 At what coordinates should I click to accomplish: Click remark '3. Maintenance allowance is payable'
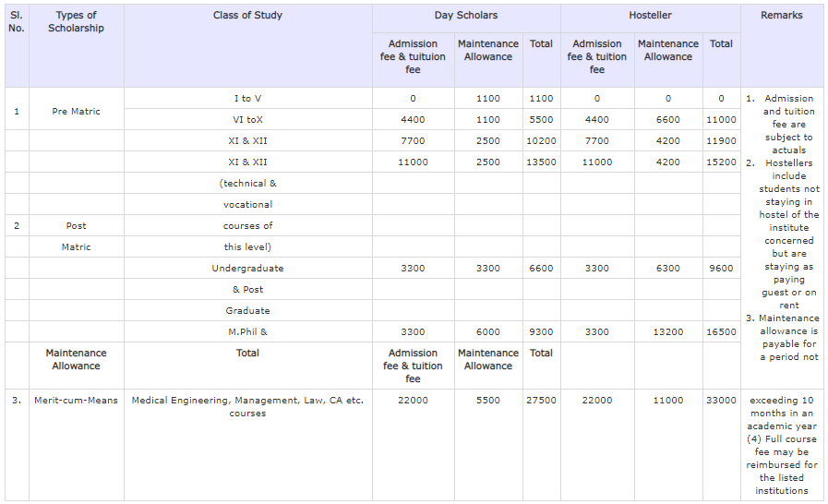click(x=783, y=338)
